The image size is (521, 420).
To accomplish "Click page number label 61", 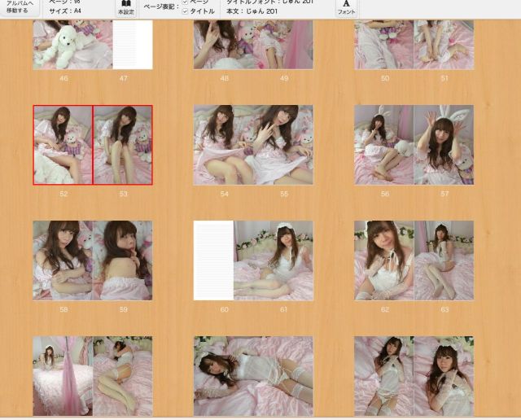I will 283,309.
